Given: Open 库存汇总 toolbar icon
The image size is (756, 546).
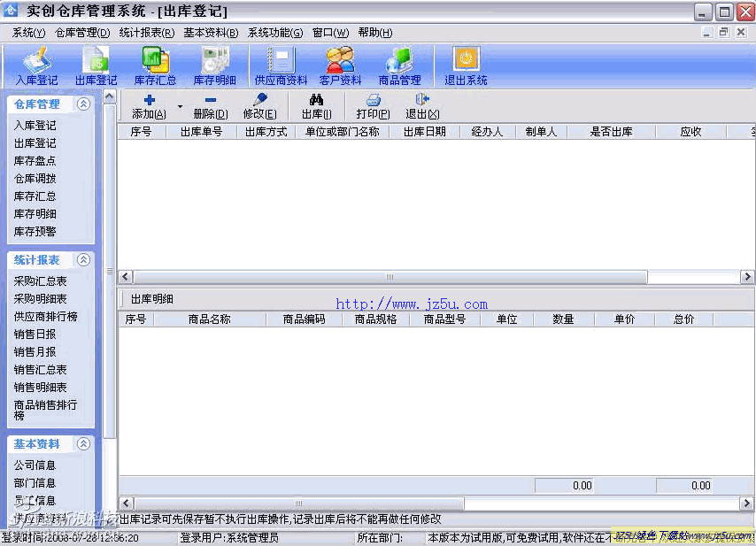Looking at the screenshot, I should [x=155, y=66].
